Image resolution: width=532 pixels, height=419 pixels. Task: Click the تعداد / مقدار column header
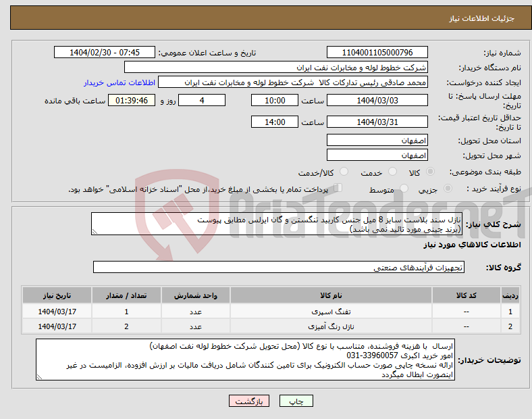(126, 295)
